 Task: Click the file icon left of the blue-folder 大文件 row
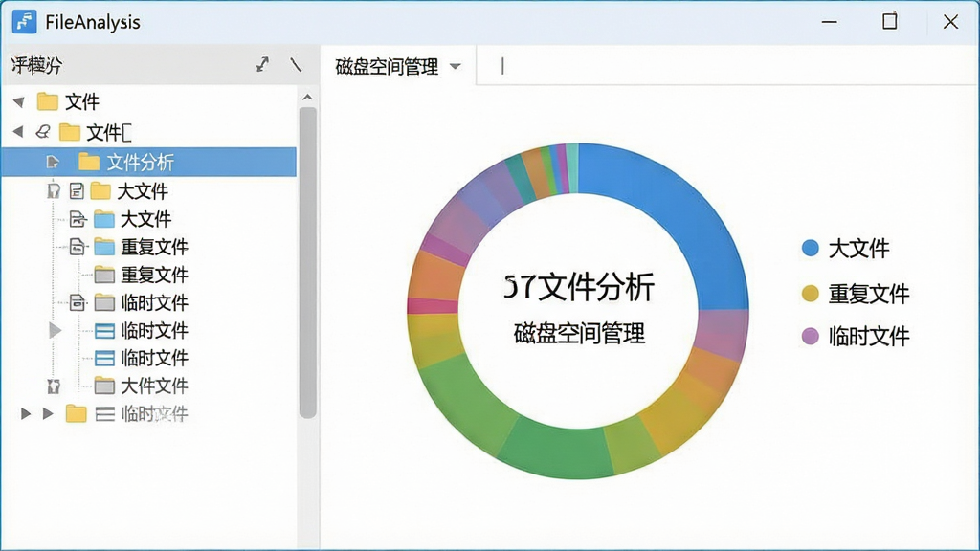point(78,219)
